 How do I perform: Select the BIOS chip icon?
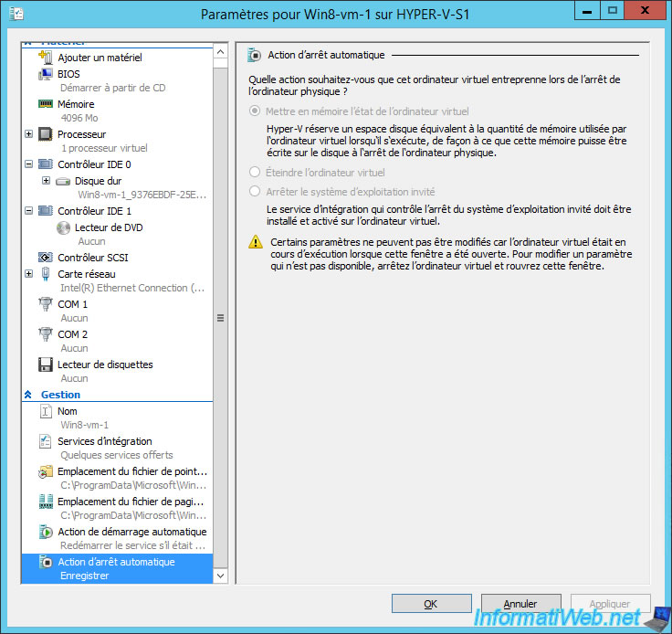[x=46, y=74]
